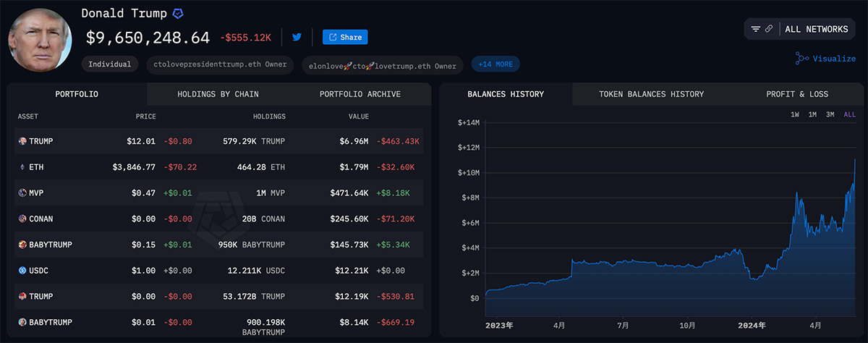This screenshot has height=343, width=868.
Task: Click the TRUMP token icon valued $12.19K
Action: [x=22, y=297]
